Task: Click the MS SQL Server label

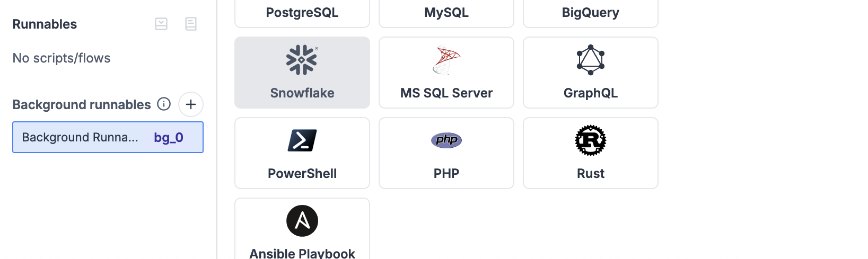Action: 446,93
